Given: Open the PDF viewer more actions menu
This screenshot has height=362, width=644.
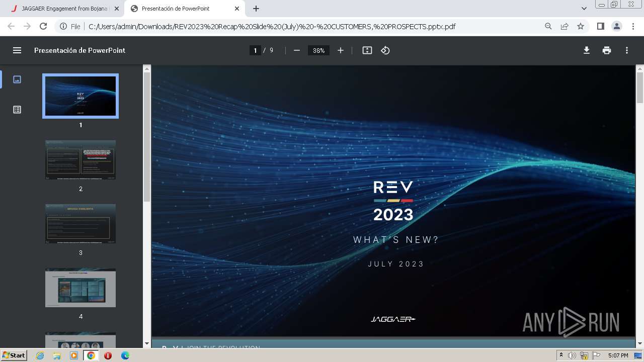Looking at the screenshot, I should 627,50.
